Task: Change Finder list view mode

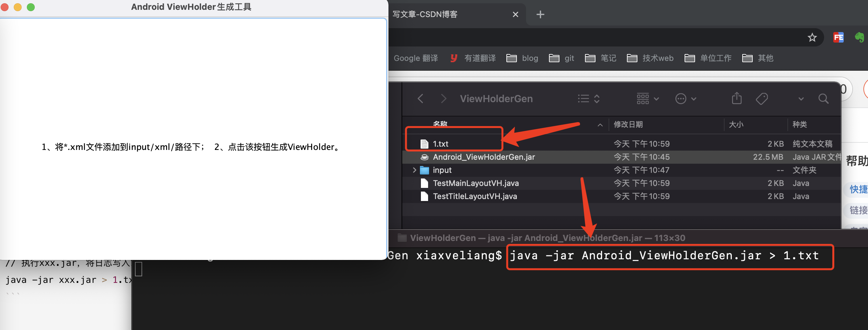Action: [589, 99]
